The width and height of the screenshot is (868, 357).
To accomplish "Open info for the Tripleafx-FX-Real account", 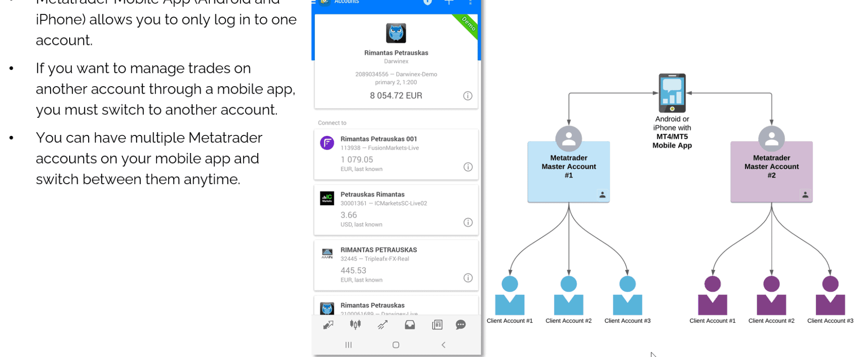I will tap(468, 278).
